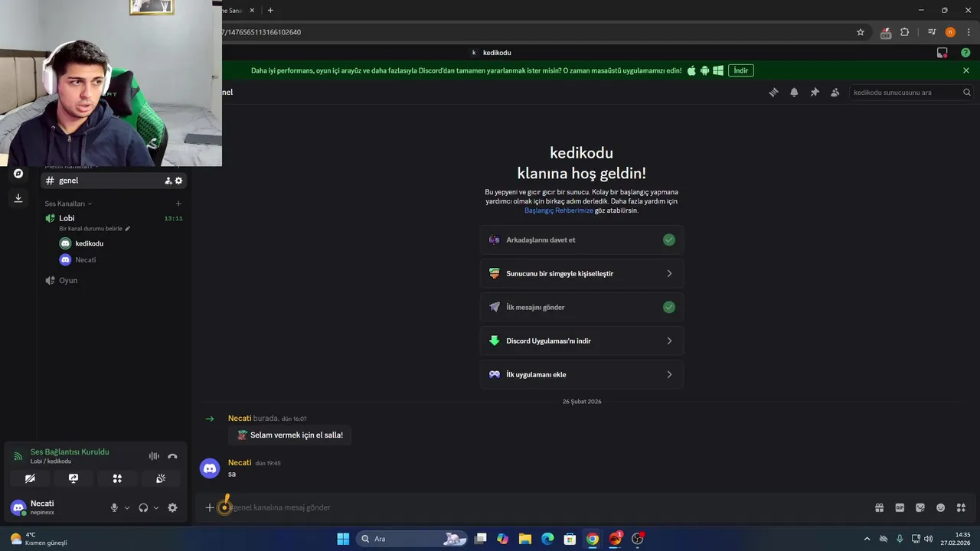Open the soundboard button
The height and width of the screenshot is (551, 980).
click(x=161, y=478)
